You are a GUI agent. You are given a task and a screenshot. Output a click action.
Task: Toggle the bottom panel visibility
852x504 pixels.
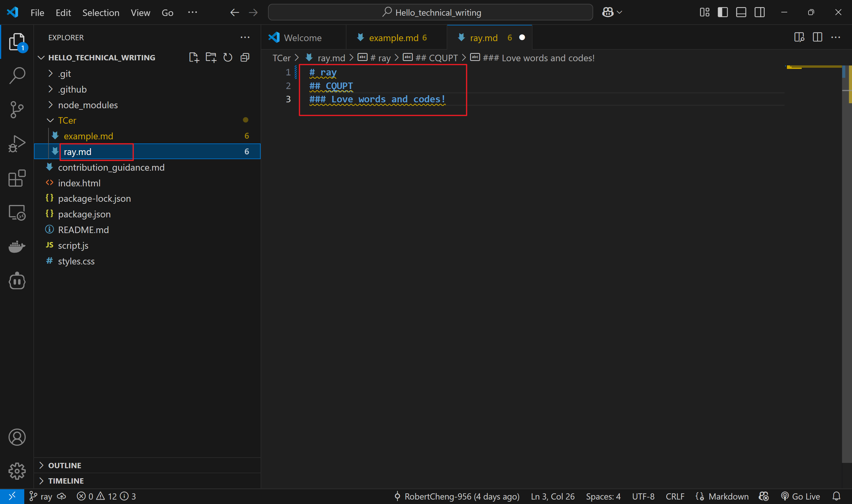(741, 12)
